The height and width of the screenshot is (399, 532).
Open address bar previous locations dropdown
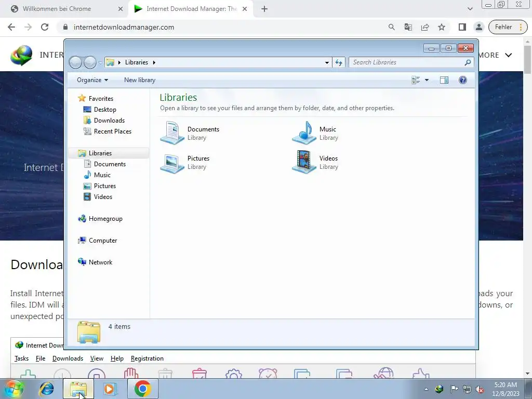coord(327,62)
